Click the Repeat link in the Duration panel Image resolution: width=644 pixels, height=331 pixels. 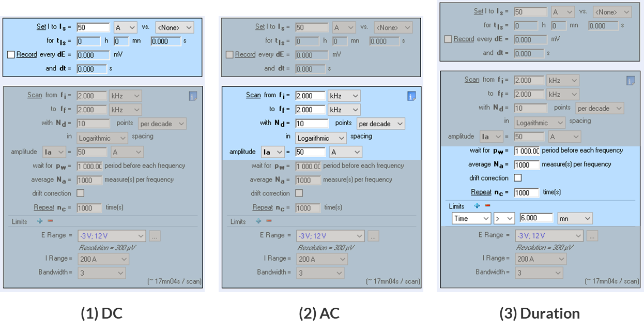pos(481,192)
